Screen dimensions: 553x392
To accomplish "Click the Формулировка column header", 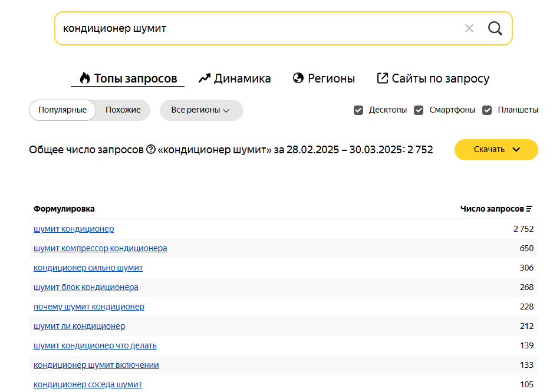I will (x=64, y=209).
